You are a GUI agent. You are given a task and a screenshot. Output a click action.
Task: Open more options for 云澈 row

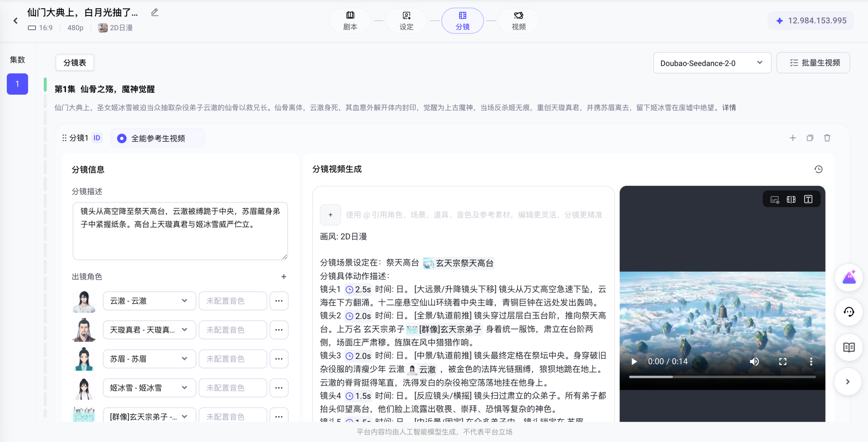279,301
